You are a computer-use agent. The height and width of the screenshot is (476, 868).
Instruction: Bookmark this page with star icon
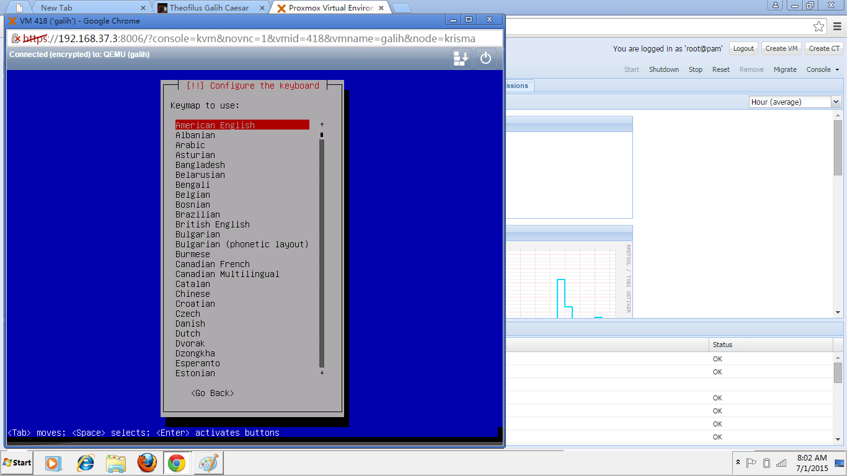click(x=819, y=26)
